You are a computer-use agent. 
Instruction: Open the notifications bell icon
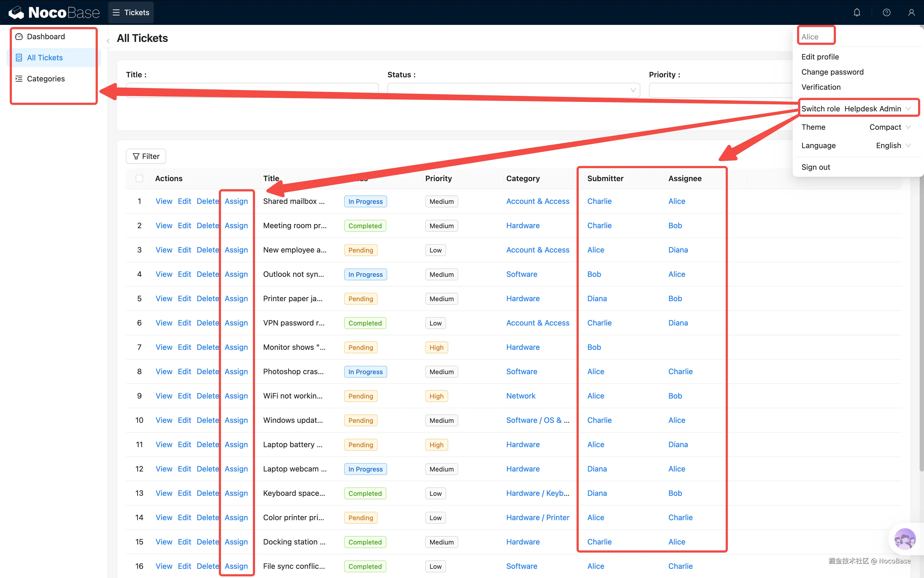pyautogui.click(x=857, y=13)
